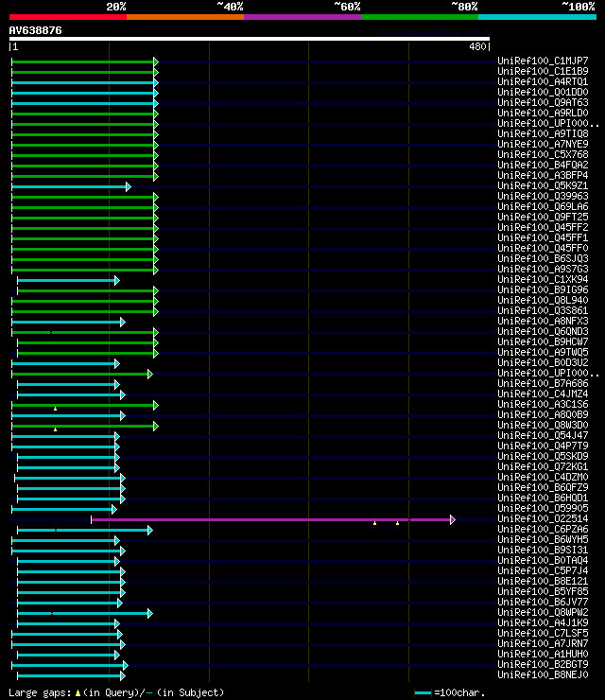The height and width of the screenshot is (700, 605).
Task: Click the UniRef100_C1E1B9 label
Action: click(543, 71)
